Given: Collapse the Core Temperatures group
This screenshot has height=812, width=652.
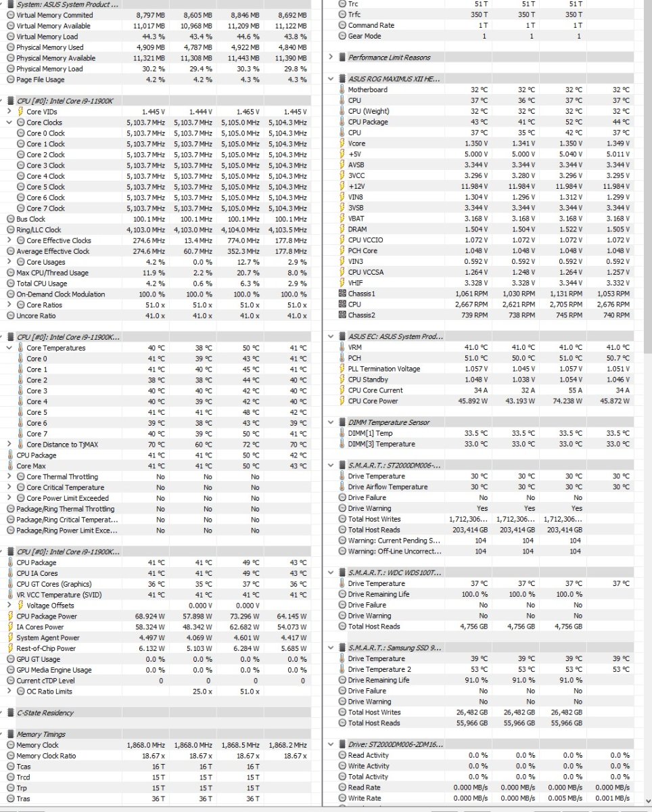Looking at the screenshot, I should [9, 348].
